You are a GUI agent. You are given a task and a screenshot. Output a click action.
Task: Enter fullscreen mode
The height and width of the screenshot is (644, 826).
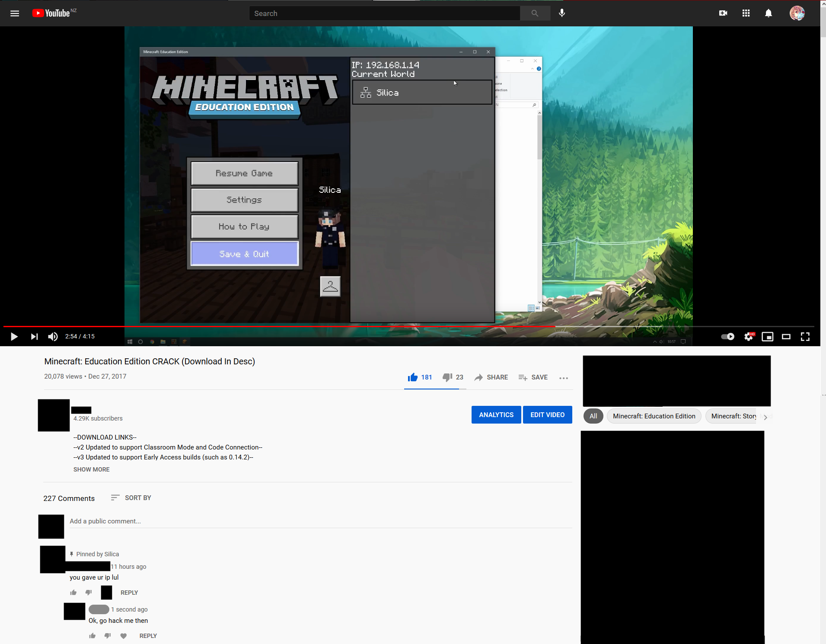pos(806,337)
